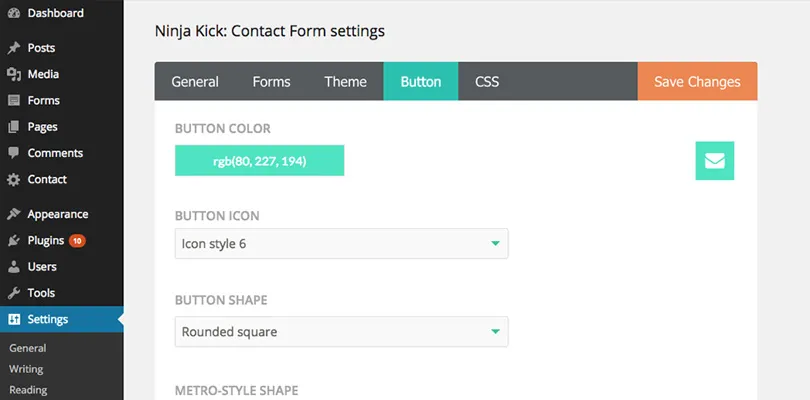Switch to the General tab

pyautogui.click(x=195, y=82)
